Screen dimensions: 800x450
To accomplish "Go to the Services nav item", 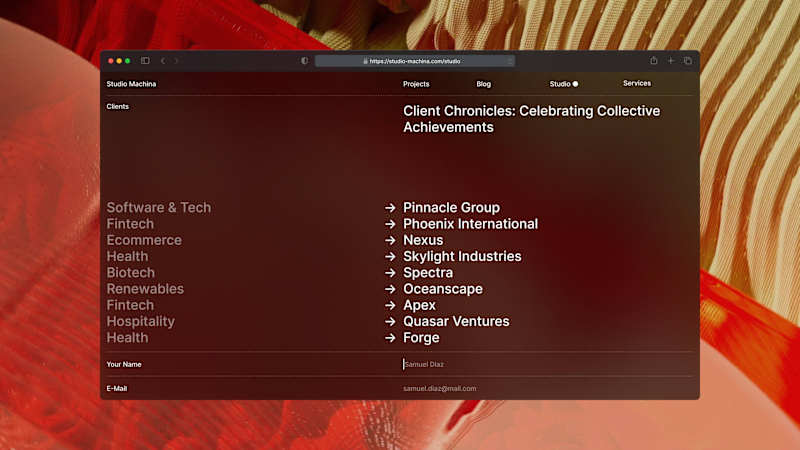I will [637, 83].
